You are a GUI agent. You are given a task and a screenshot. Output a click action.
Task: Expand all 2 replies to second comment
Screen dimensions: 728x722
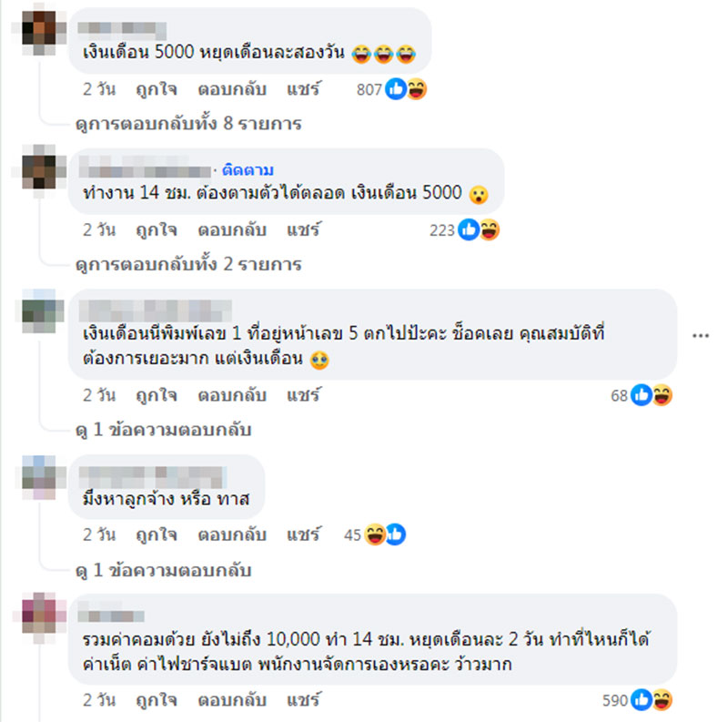[188, 264]
